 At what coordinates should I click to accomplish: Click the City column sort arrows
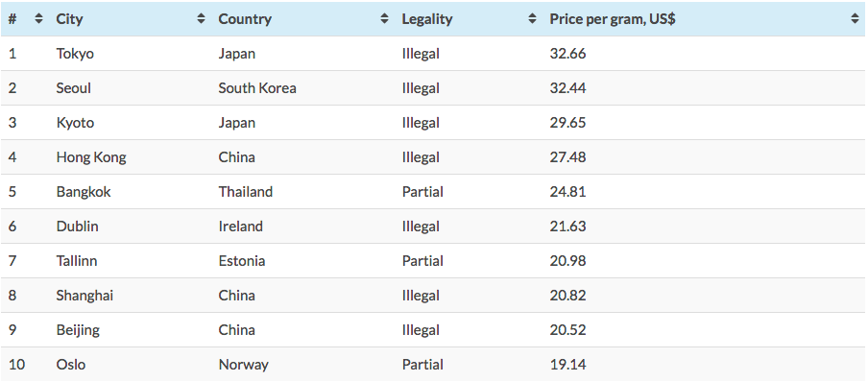pyautogui.click(x=201, y=19)
